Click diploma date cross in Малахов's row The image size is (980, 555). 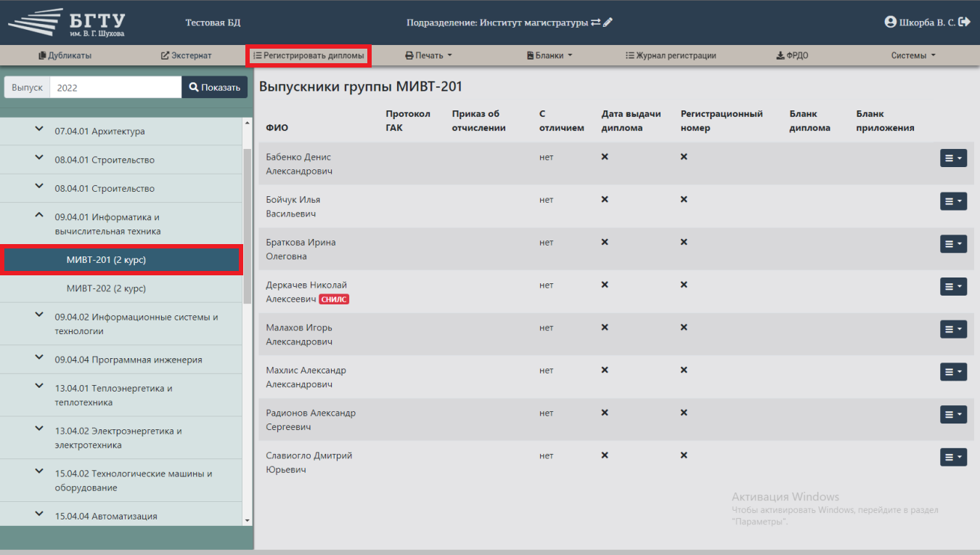point(605,328)
